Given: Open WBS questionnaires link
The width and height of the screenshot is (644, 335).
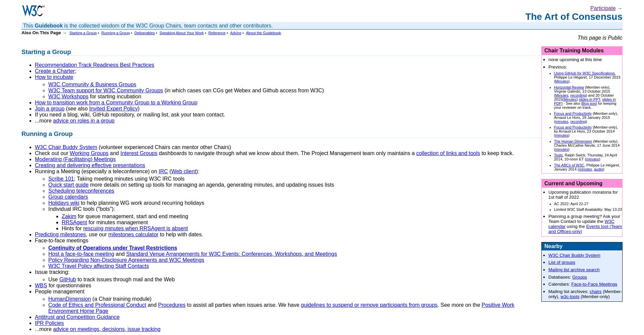Looking at the screenshot, I should [x=41, y=286].
